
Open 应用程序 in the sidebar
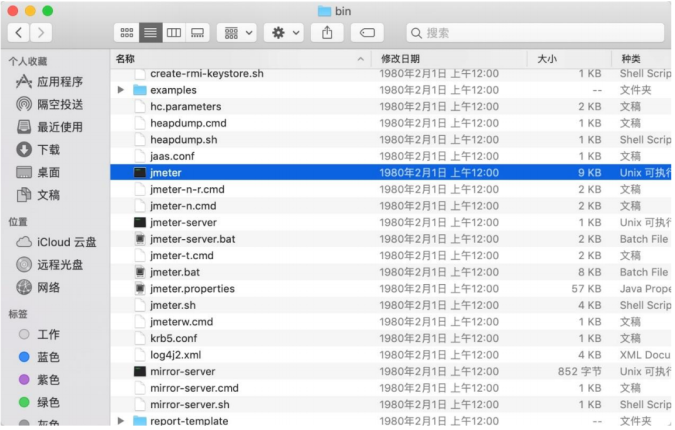click(50, 81)
